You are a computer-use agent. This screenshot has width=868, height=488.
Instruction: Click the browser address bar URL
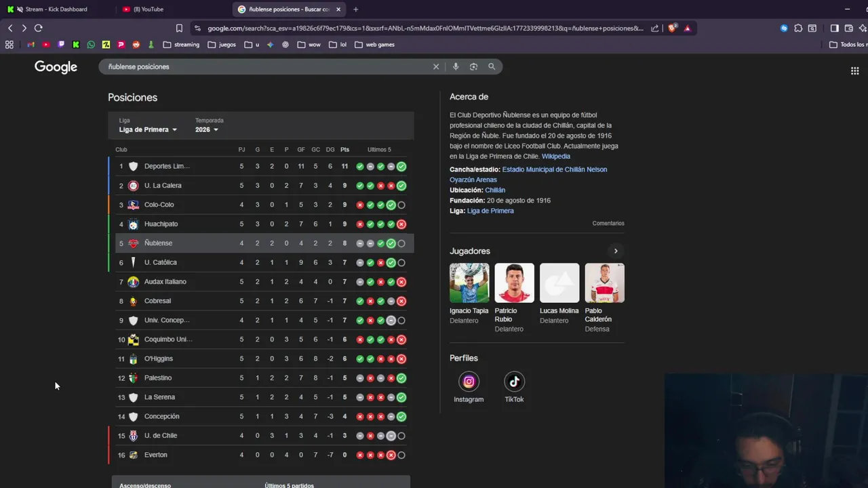point(425,28)
